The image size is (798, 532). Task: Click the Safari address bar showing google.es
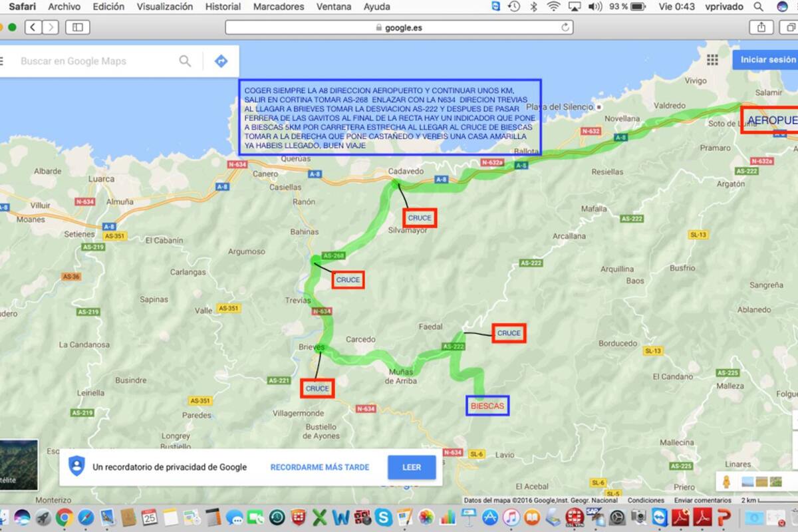point(399,27)
